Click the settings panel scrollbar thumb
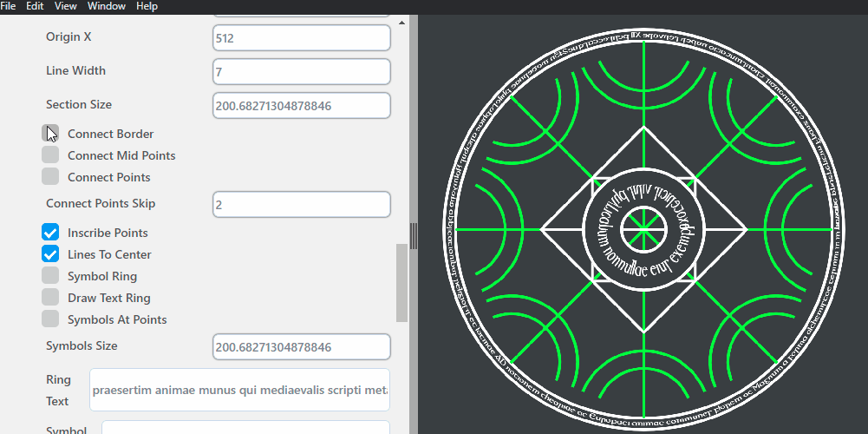Screen dimensions: 868x434 pos(401,283)
